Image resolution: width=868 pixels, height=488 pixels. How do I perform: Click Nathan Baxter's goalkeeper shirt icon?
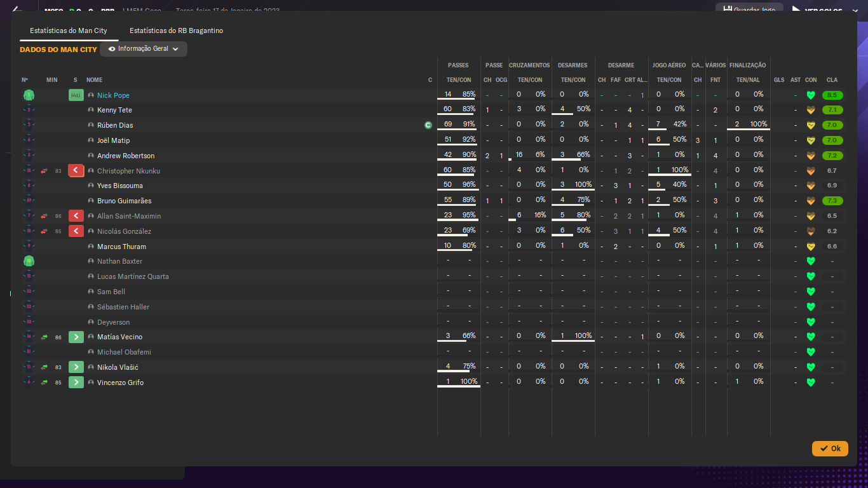(x=29, y=261)
